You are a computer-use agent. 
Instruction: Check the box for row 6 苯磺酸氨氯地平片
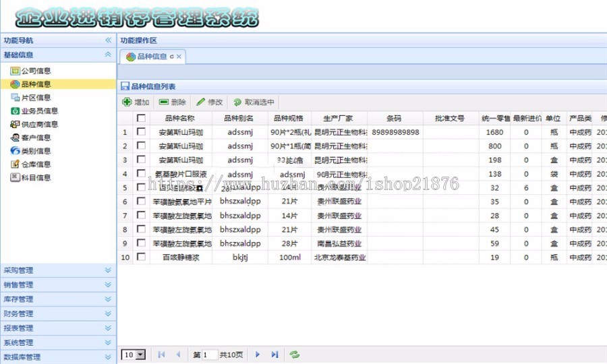(x=142, y=202)
